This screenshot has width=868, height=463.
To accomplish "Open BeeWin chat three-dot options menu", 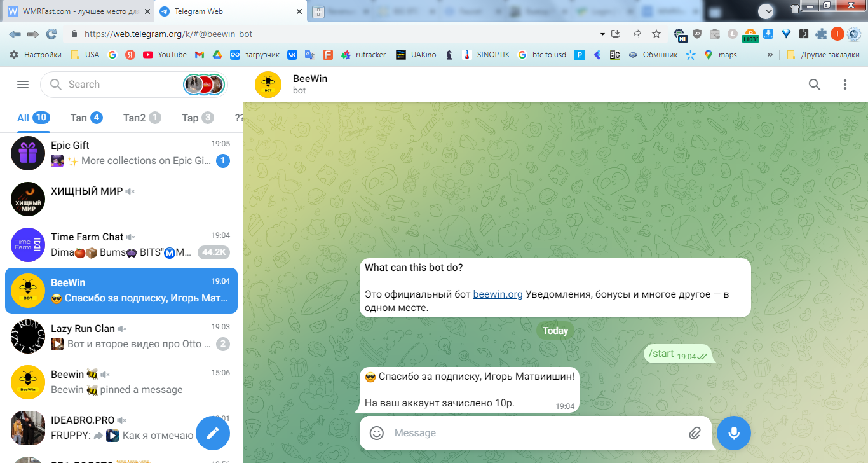I will (845, 85).
